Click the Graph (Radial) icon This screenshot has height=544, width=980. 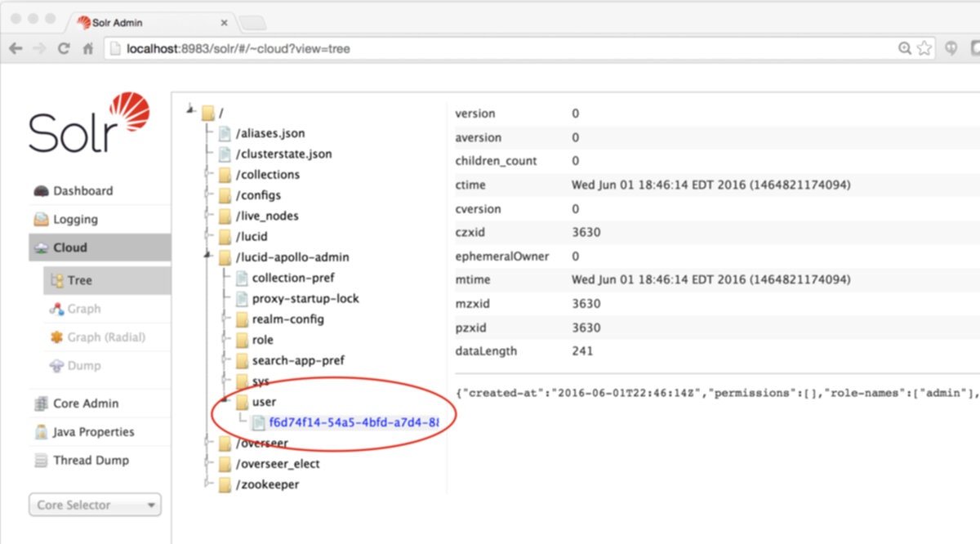57,337
